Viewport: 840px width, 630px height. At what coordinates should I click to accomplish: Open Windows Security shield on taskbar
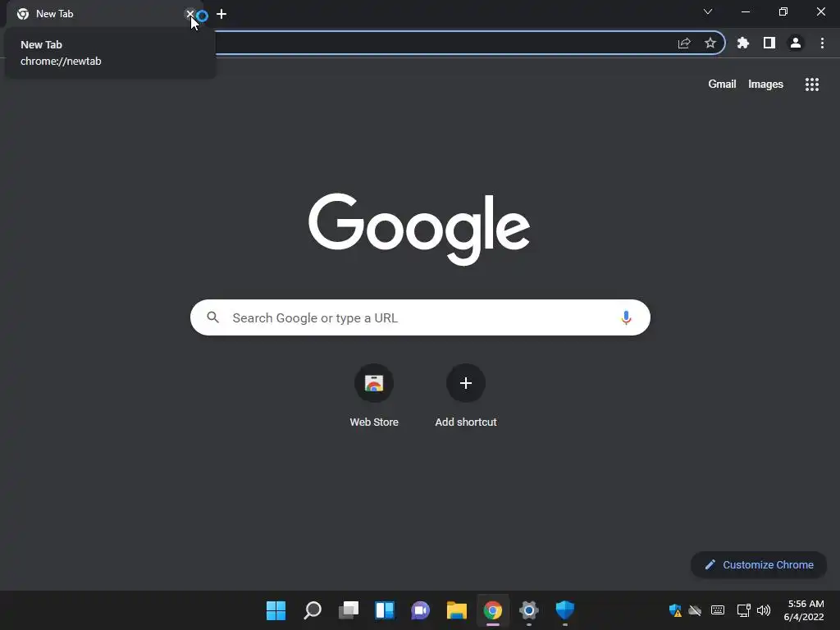564,610
